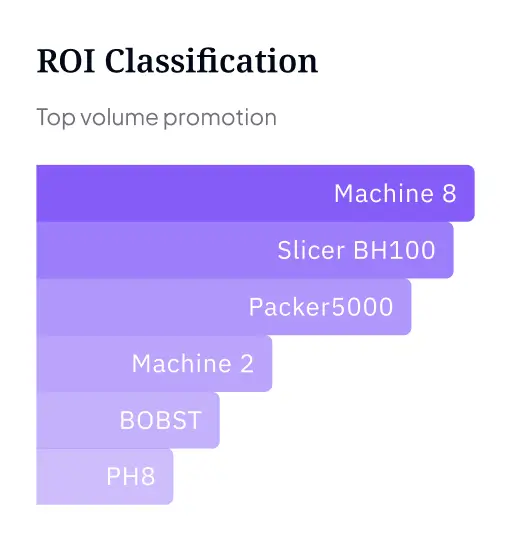Click the word 'promotion' in the subtitle
521x542 pixels.
pos(220,119)
